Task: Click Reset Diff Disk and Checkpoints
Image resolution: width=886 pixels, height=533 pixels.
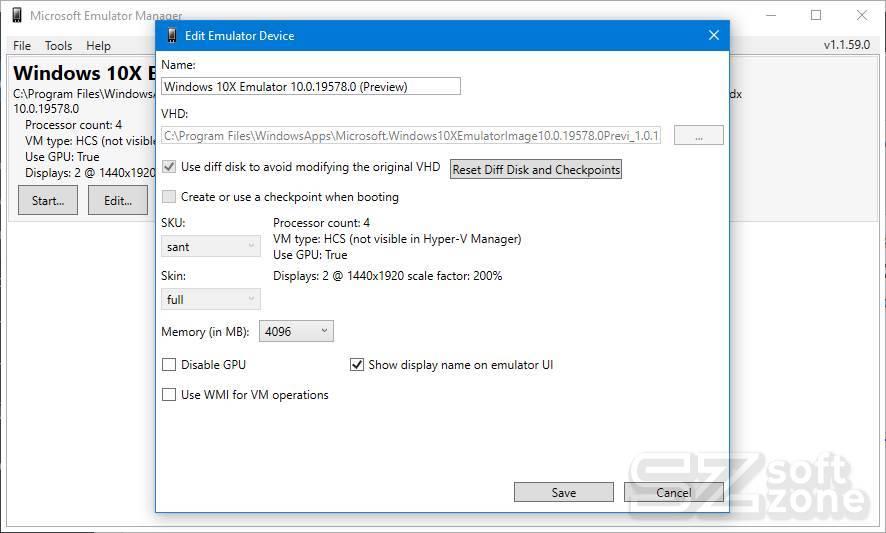Action: (536, 170)
